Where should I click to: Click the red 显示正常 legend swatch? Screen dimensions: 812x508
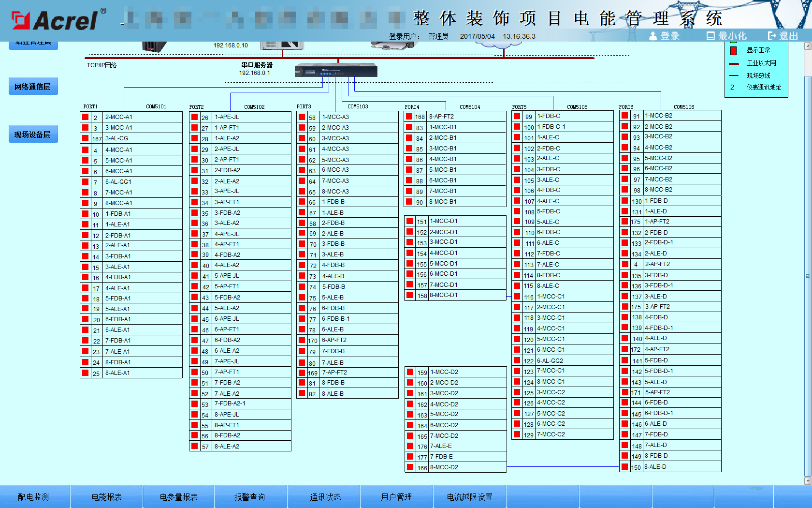pos(733,50)
